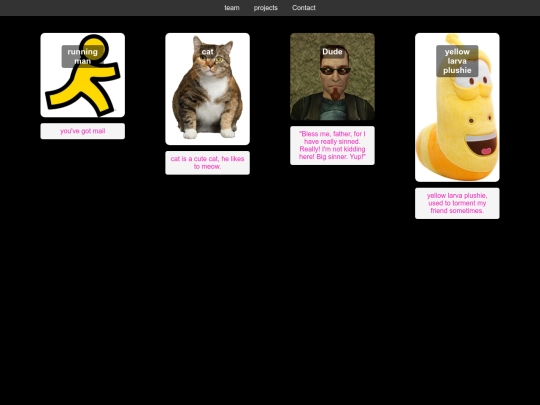The width and height of the screenshot is (540, 405).
Task: Click the "used to torment my friend" caption
Action: [x=457, y=203]
